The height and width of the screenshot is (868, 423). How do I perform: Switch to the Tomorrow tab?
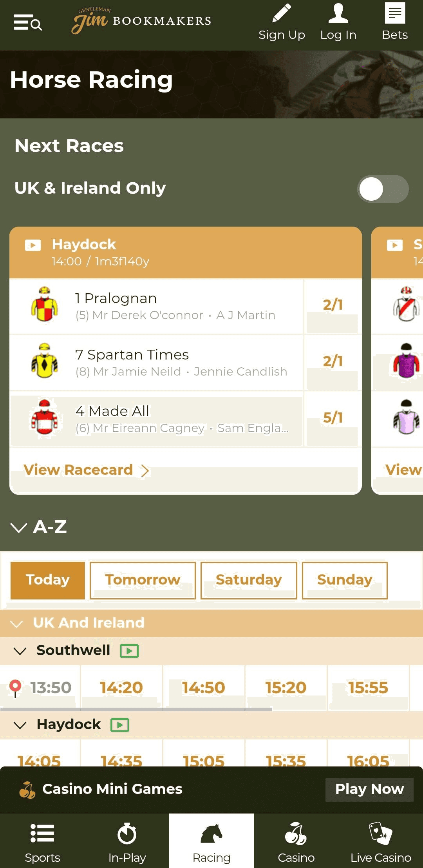tap(143, 580)
